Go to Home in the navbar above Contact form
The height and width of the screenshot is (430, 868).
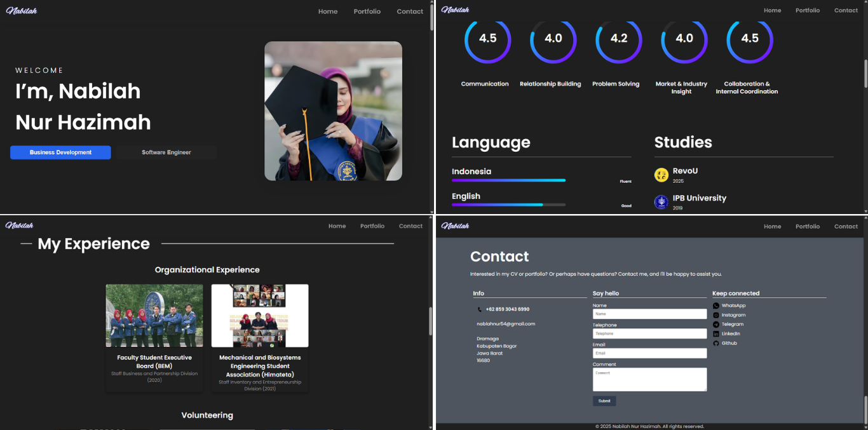(x=772, y=226)
